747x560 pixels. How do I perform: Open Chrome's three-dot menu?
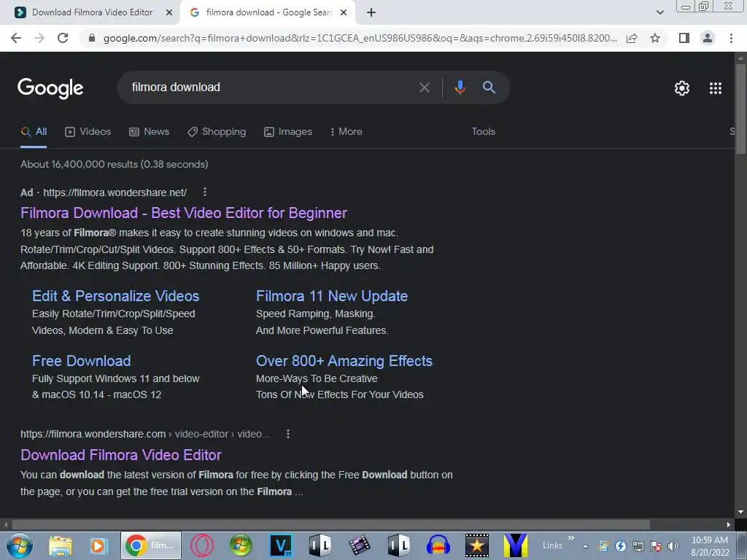point(731,38)
